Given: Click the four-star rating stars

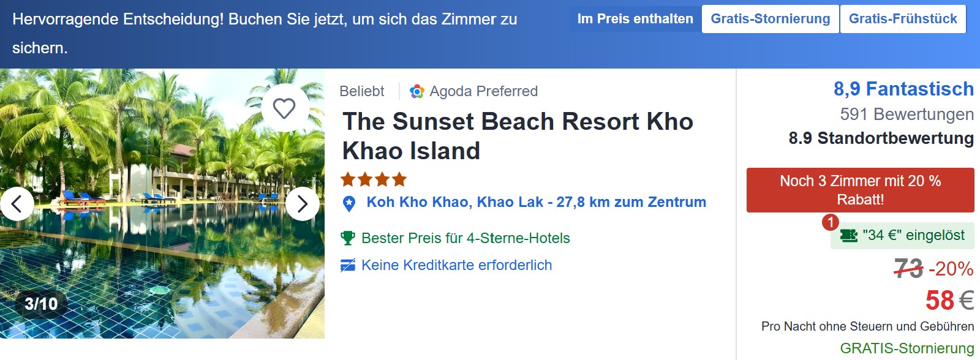Looking at the screenshot, I should (x=374, y=179).
